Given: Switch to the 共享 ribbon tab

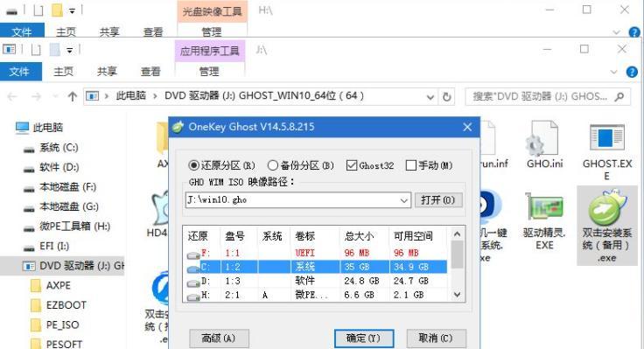Looking at the screenshot, I should coord(107,72).
